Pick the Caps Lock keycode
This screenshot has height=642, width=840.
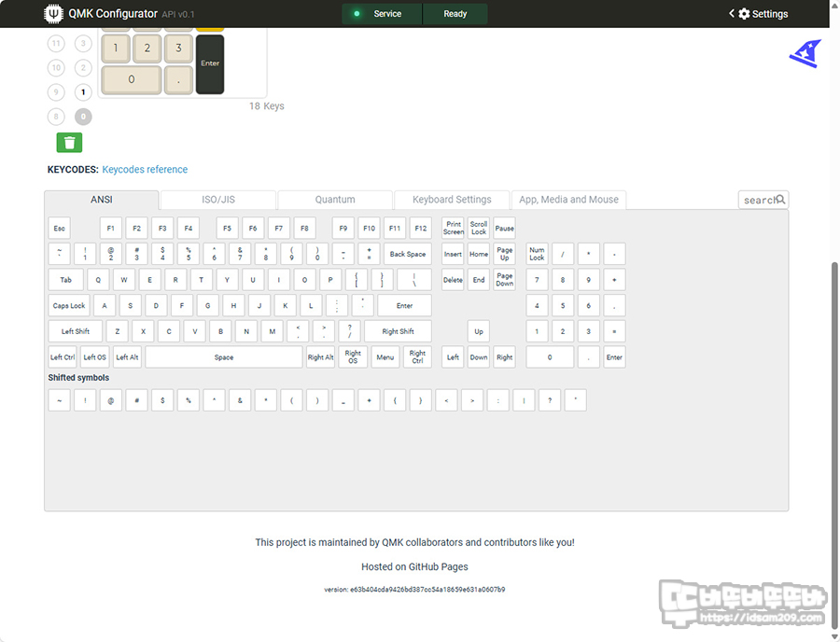coord(68,306)
